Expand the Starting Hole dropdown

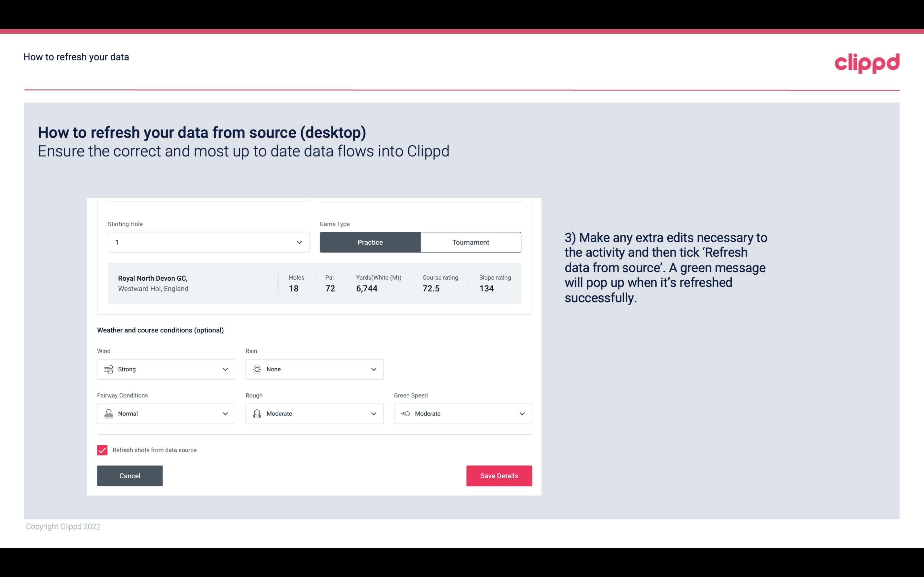point(299,242)
